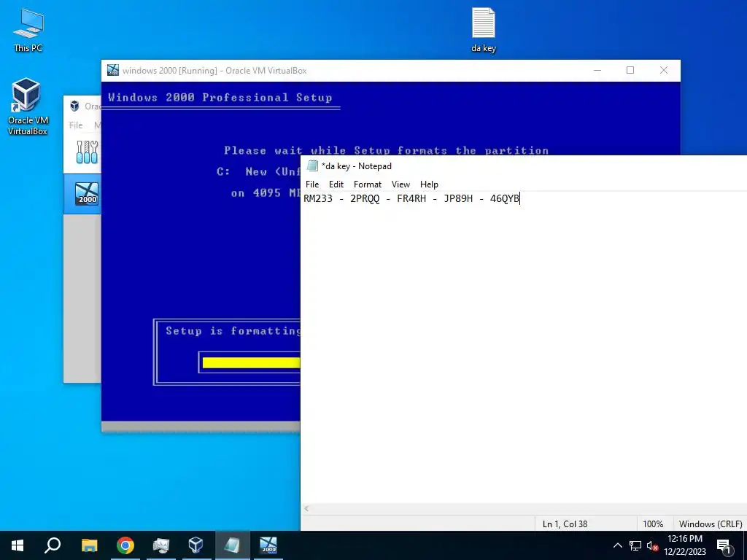747x560 pixels.
Task: Minimize the windows 2000 VM window
Action: (597, 71)
